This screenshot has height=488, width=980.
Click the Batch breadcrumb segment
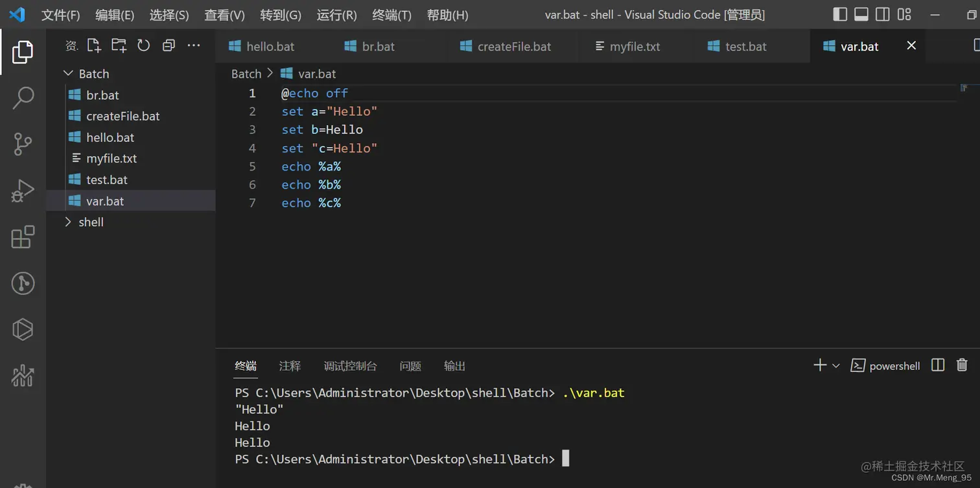click(246, 74)
